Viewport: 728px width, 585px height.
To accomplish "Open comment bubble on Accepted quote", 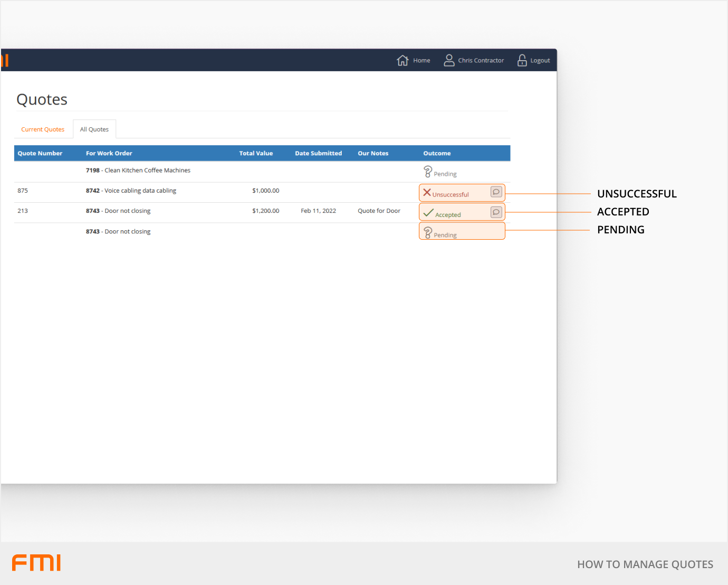I will tap(496, 212).
